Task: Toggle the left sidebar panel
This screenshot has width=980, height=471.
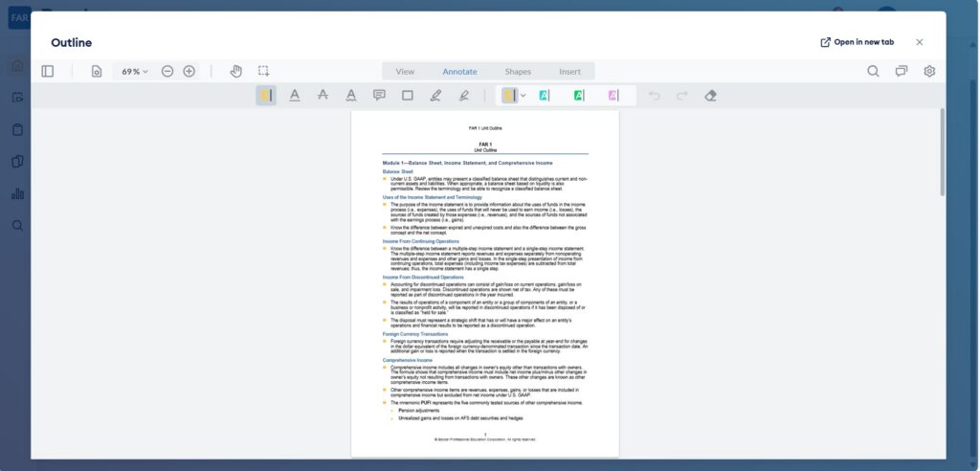Action: click(48, 71)
